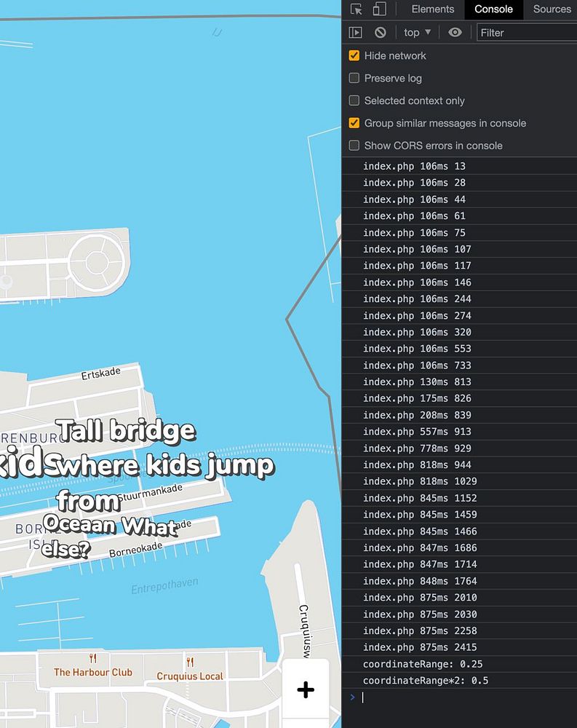Image resolution: width=577 pixels, height=728 pixels.
Task: Focus the console Filter field
Action: [x=528, y=33]
